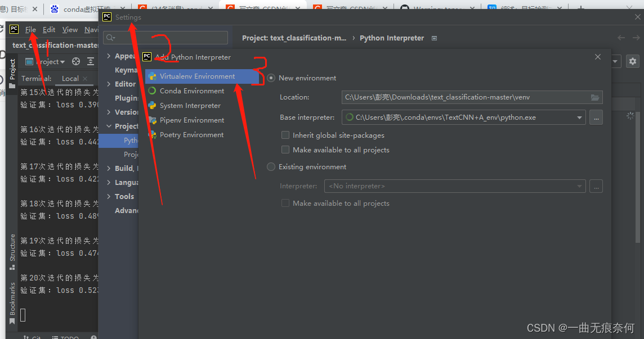
Task: Enable Inherit global site-packages
Action: (285, 135)
